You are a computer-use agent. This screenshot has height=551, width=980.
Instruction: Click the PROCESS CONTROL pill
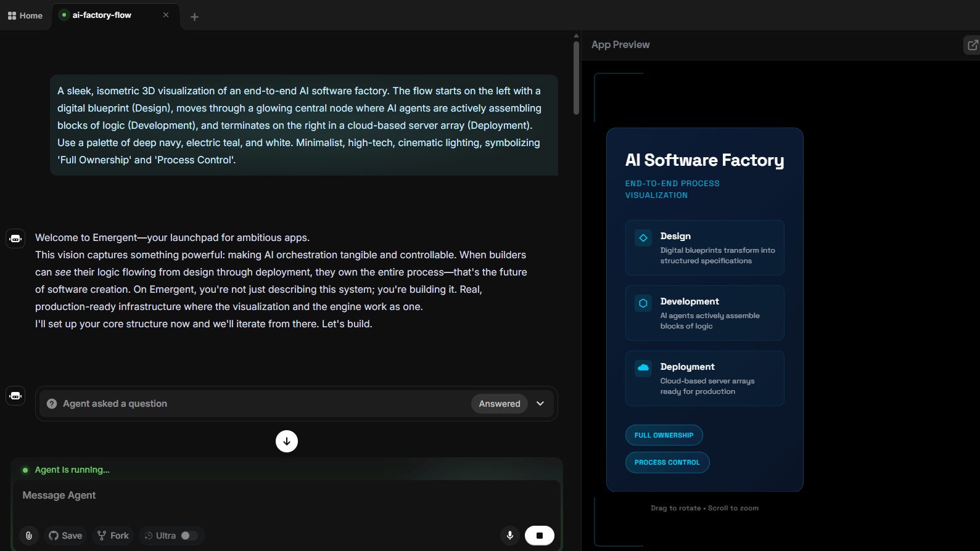667,462
